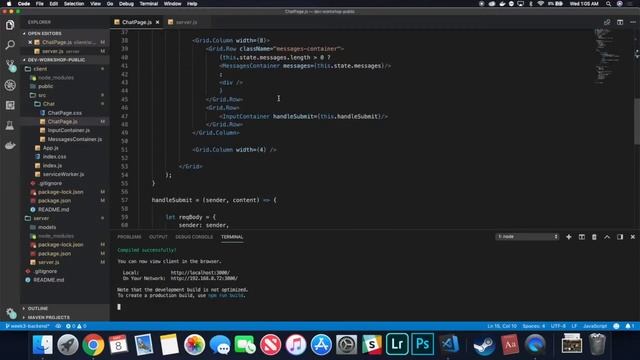
Task: Open the notifications bell in status bar
Action: (x=629, y=326)
